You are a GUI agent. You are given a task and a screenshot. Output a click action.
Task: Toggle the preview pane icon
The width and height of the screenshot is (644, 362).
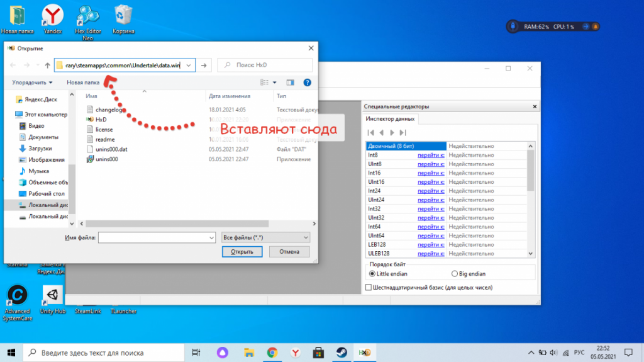pos(290,82)
